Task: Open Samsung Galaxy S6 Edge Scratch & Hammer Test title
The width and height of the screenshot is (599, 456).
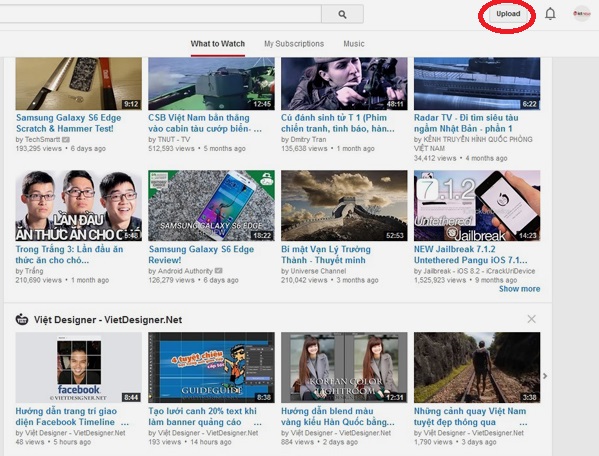Action: pyautogui.click(x=68, y=123)
